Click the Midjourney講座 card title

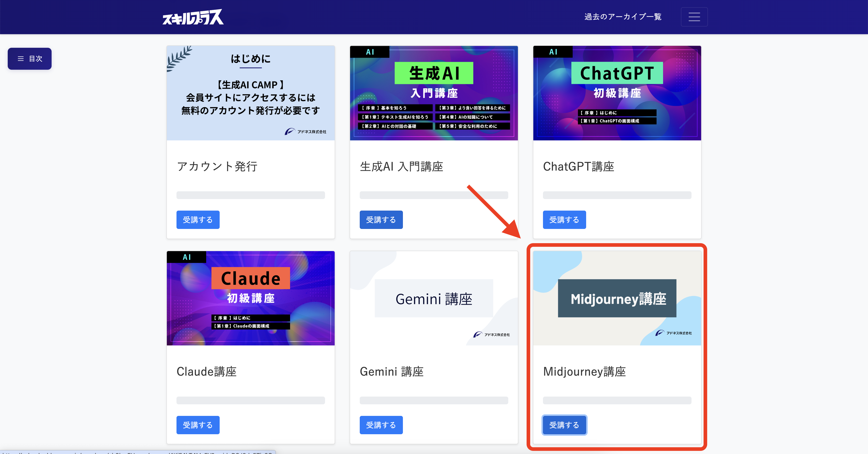tap(585, 371)
